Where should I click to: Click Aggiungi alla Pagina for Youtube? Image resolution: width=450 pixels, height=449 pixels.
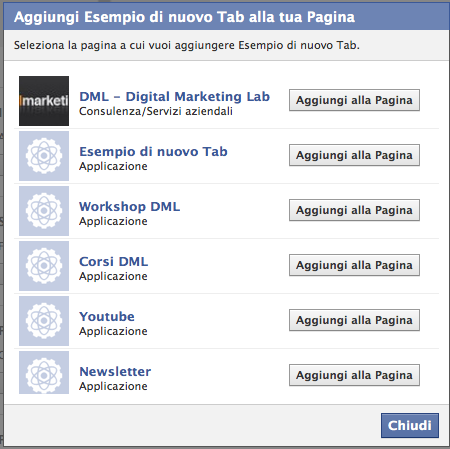pos(354,320)
